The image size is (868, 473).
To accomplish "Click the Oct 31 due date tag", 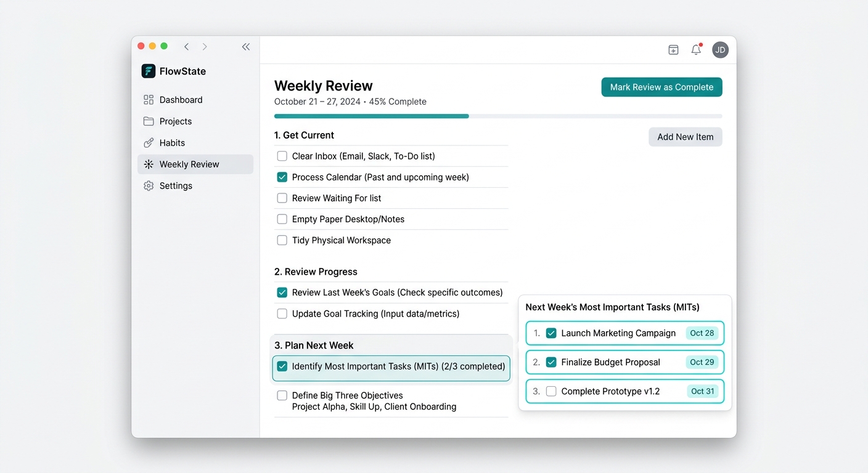I will pos(703,391).
